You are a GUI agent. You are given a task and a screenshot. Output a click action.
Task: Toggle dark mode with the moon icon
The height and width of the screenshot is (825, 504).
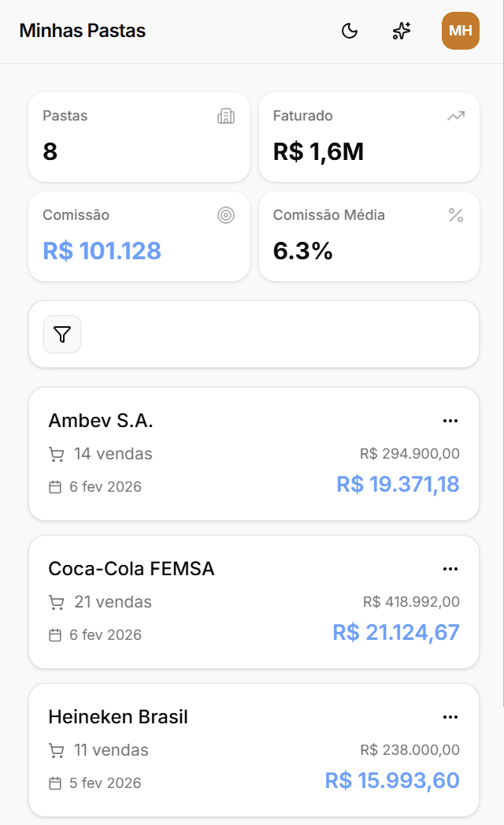click(x=349, y=31)
